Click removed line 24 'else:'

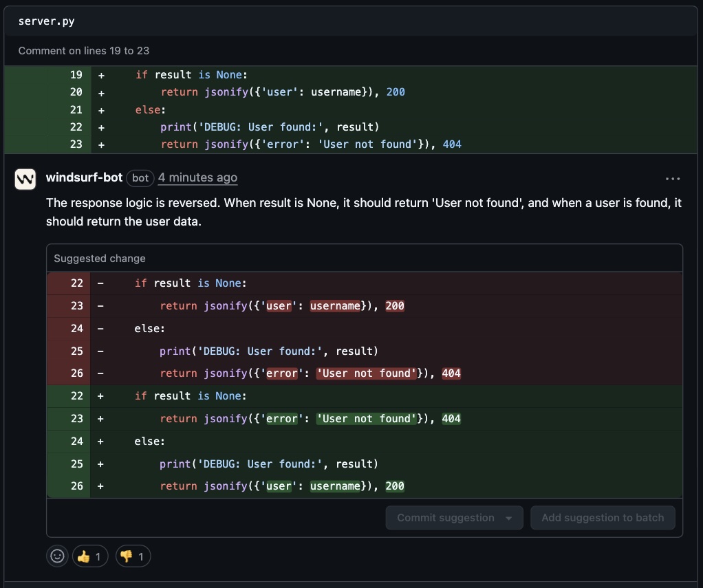point(365,329)
